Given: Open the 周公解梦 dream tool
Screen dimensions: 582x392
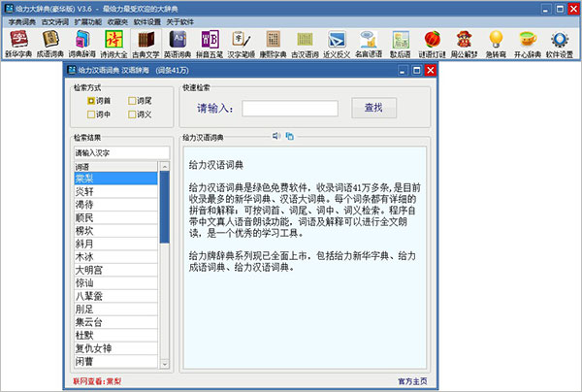Looking at the screenshot, I should [x=464, y=45].
